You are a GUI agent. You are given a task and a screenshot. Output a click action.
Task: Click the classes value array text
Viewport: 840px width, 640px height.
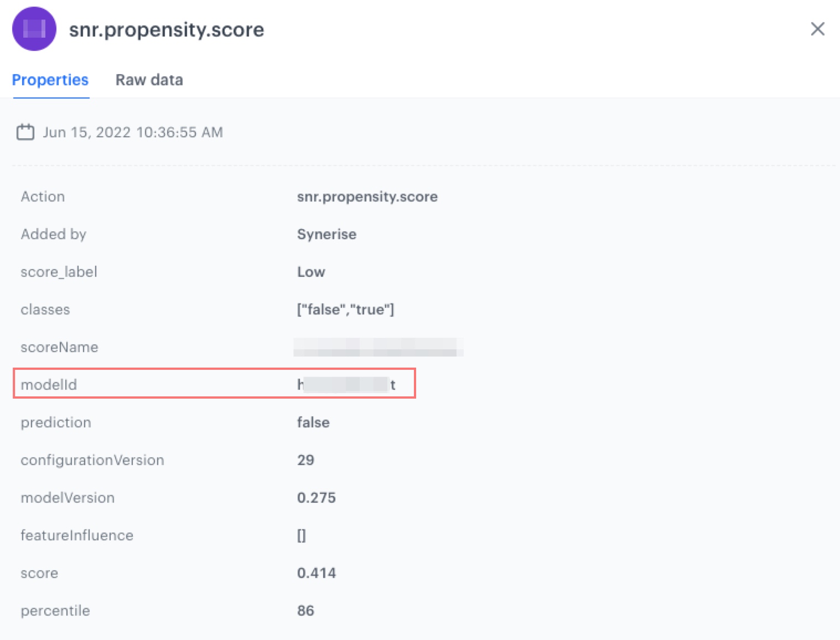tap(345, 309)
